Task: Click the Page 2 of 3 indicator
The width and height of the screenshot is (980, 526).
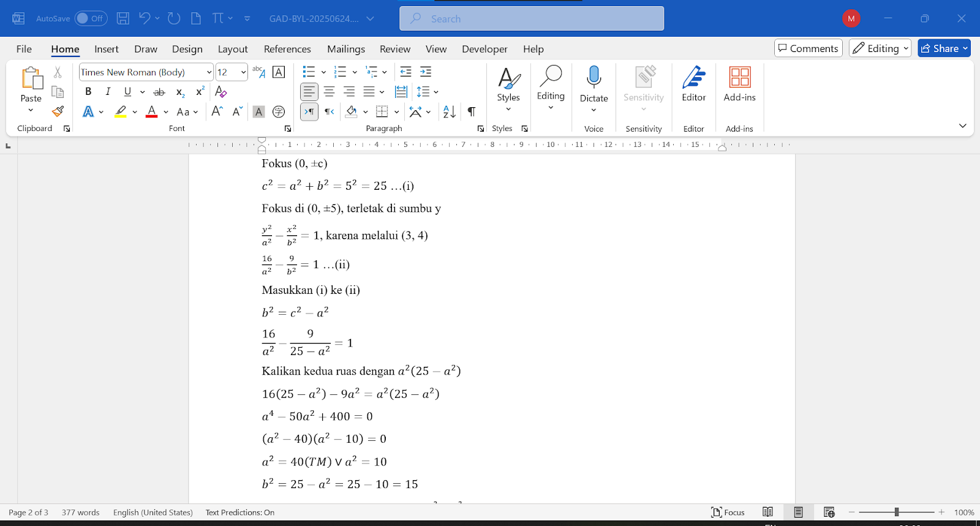Action: 28,513
